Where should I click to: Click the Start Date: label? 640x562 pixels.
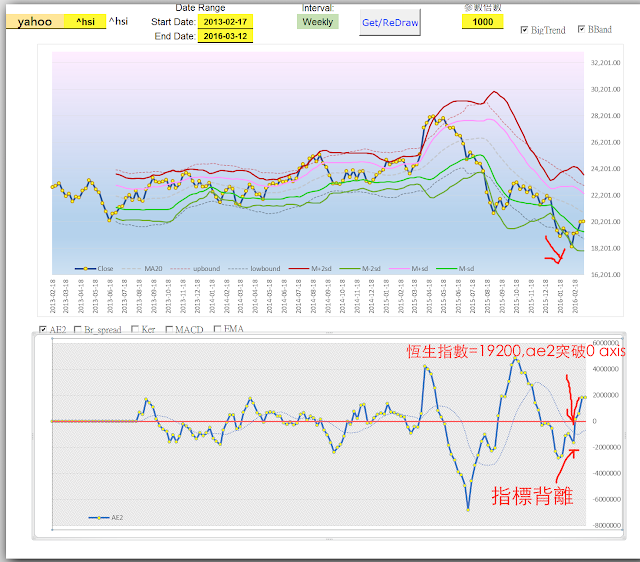click(x=173, y=22)
